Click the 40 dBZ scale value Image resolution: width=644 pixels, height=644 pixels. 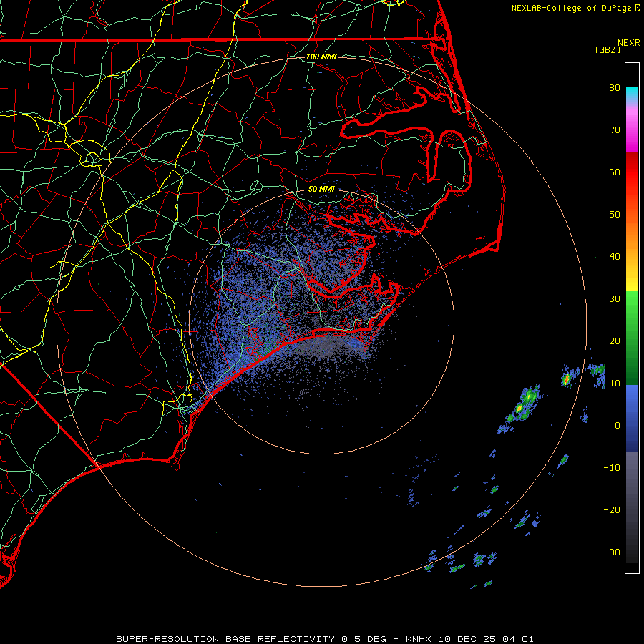(x=615, y=257)
